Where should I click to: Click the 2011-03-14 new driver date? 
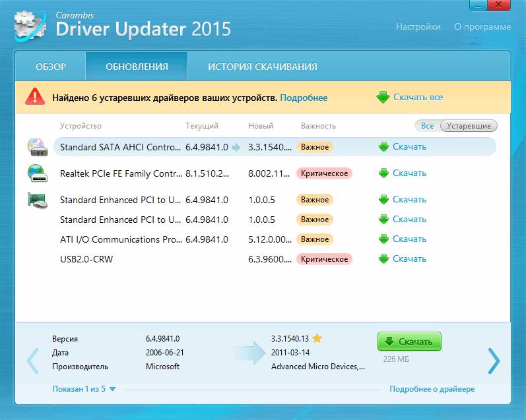[x=290, y=353]
